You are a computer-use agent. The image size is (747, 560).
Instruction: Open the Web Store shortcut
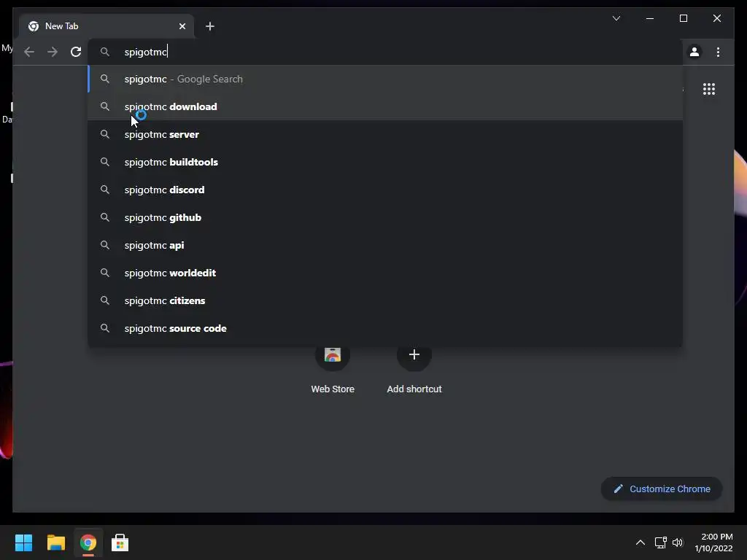(x=333, y=369)
